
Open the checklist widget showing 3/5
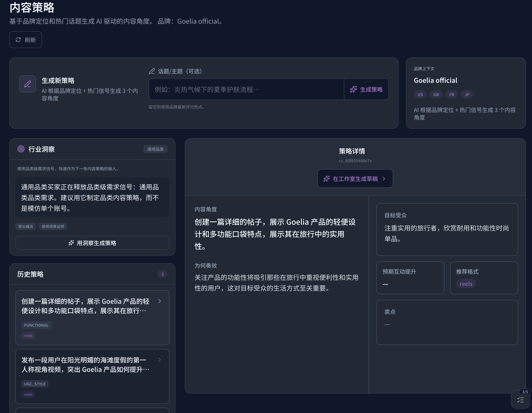pyautogui.click(x=521, y=400)
